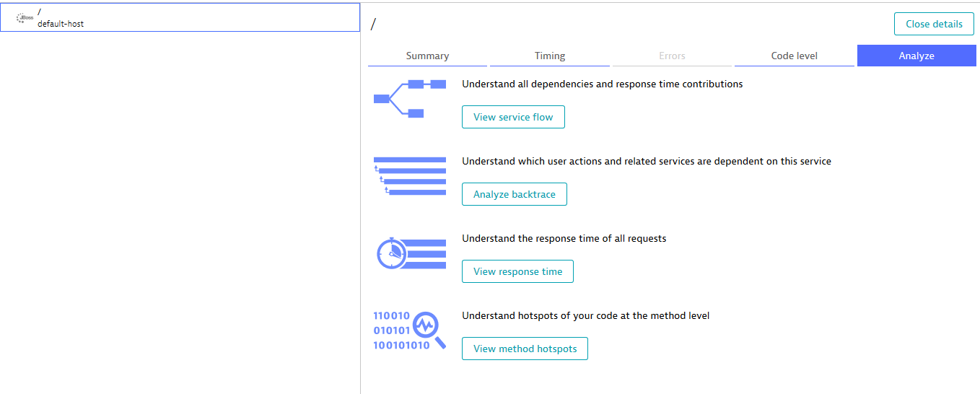Click the "Understand hotspots of your code" text

click(585, 315)
